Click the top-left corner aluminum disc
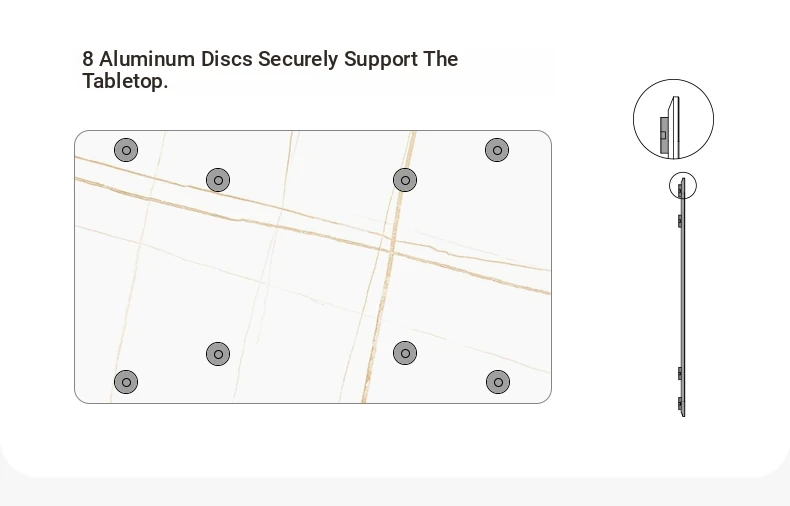Image resolution: width=790 pixels, height=506 pixels. tap(126, 150)
